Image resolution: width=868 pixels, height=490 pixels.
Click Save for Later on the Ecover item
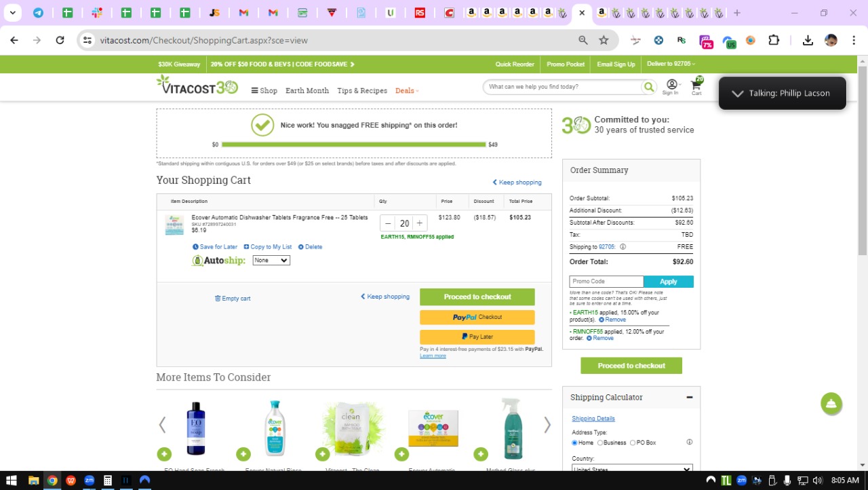point(215,247)
